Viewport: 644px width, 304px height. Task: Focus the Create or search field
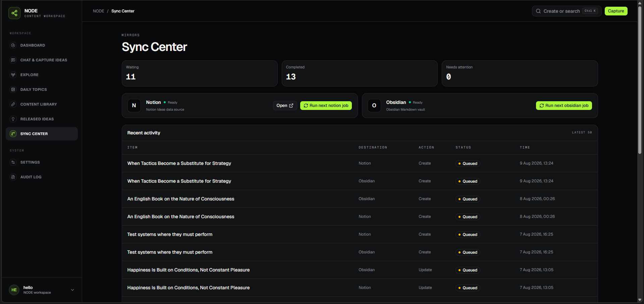(567, 11)
